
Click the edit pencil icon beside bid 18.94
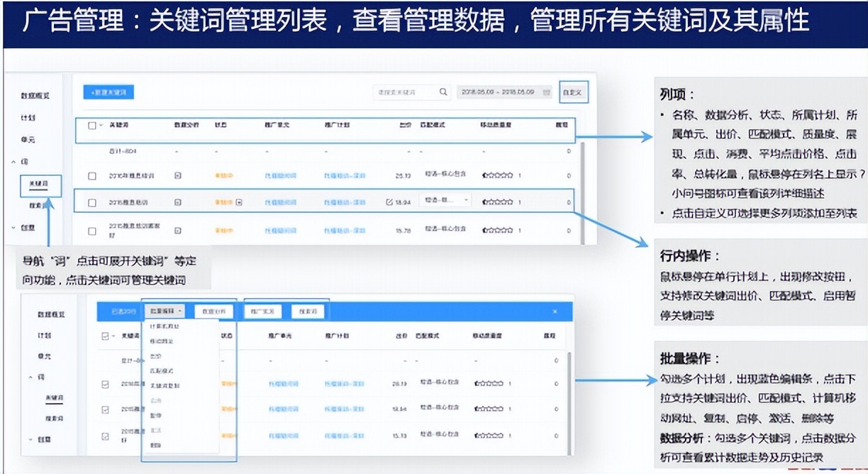(389, 202)
